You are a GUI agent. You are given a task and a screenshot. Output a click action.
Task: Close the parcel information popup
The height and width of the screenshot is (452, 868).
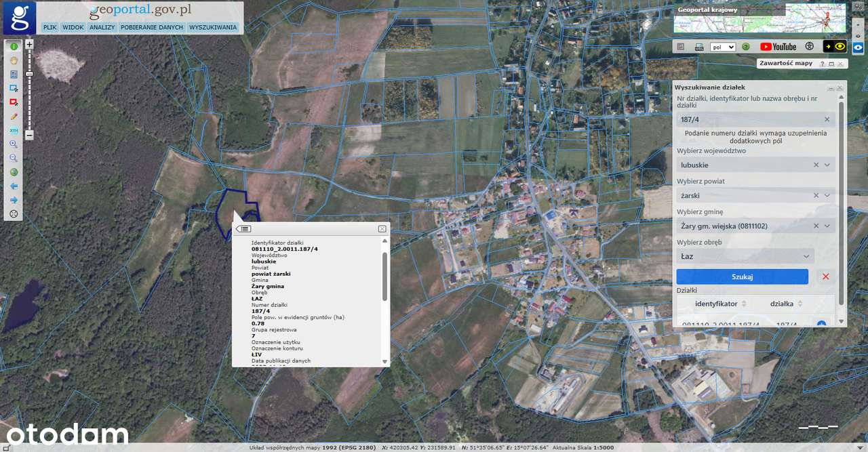[x=382, y=229]
